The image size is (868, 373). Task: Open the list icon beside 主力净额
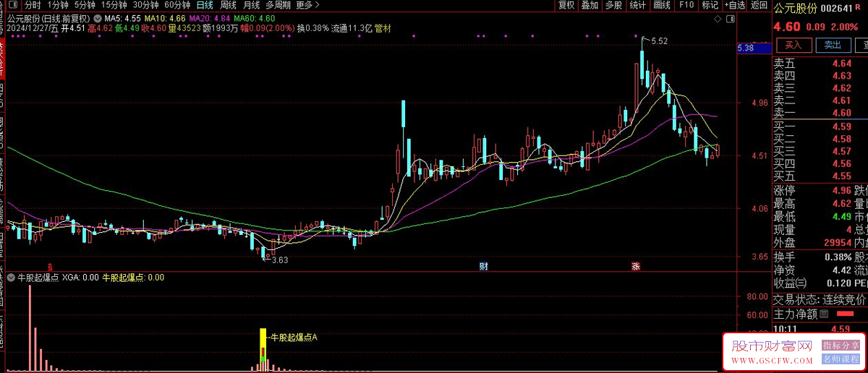(824, 314)
